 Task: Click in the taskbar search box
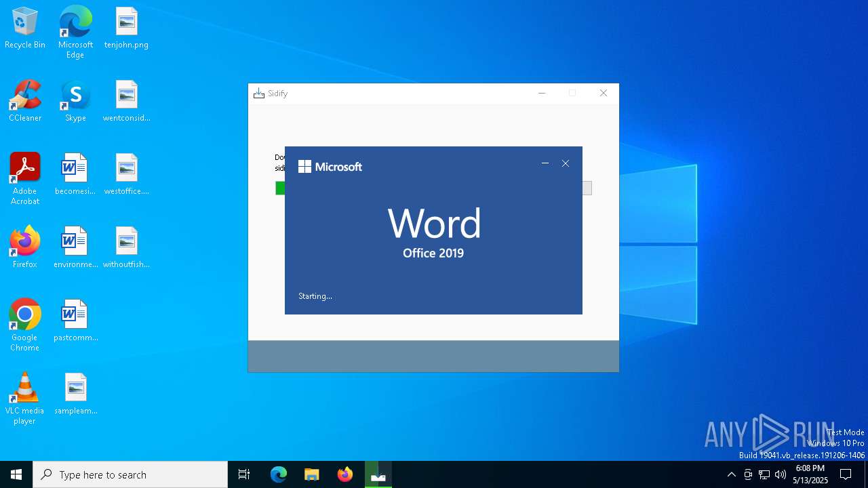tap(130, 474)
